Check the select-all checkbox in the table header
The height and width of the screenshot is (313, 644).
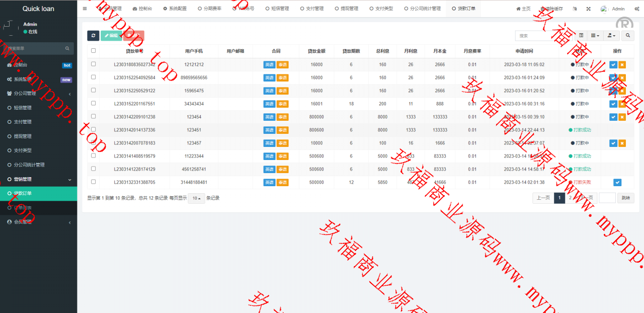click(93, 51)
